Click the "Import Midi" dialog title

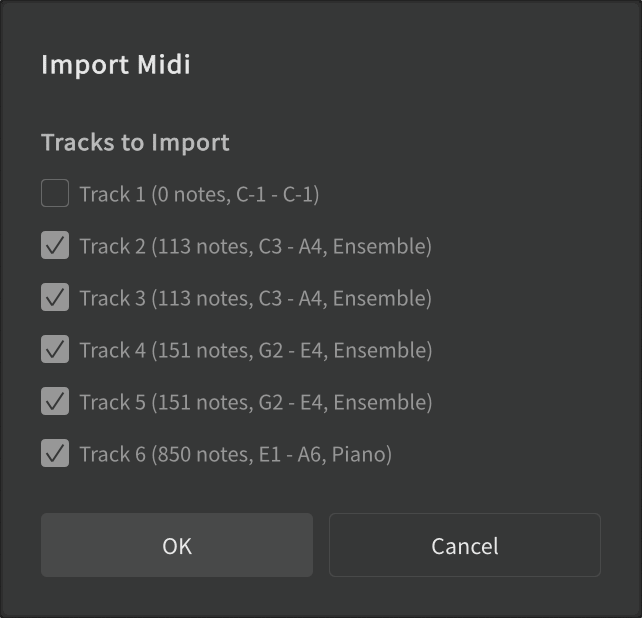(116, 65)
